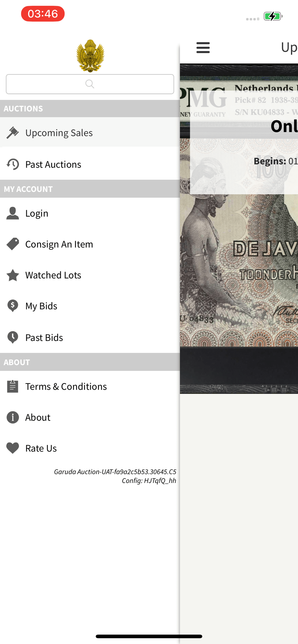Click the history clock icon for Past Auctions
Screen dimensions: 298x644
pos(13,164)
